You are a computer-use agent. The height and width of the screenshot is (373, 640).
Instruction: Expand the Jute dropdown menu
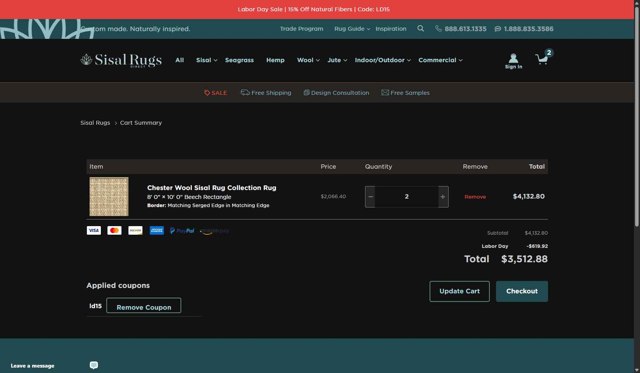point(337,60)
